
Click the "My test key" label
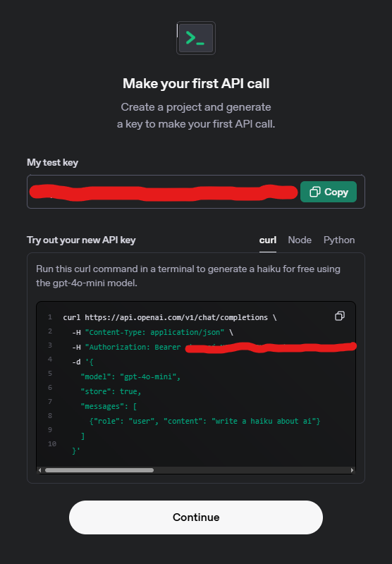(x=52, y=163)
